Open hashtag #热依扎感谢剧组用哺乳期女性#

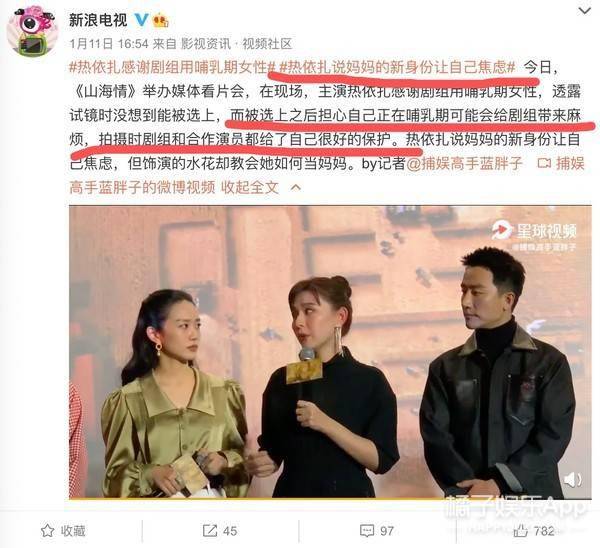pyautogui.click(x=172, y=67)
